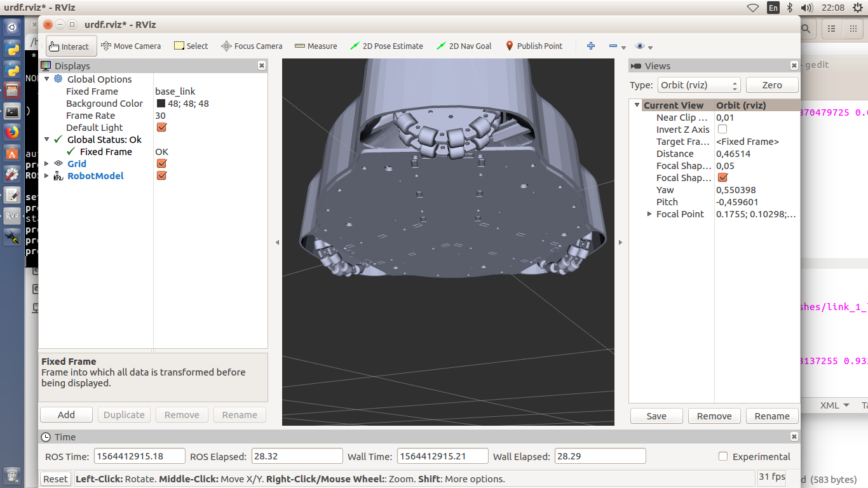This screenshot has width=868, height=488.
Task: Select the Interact tool
Action: [x=71, y=46]
